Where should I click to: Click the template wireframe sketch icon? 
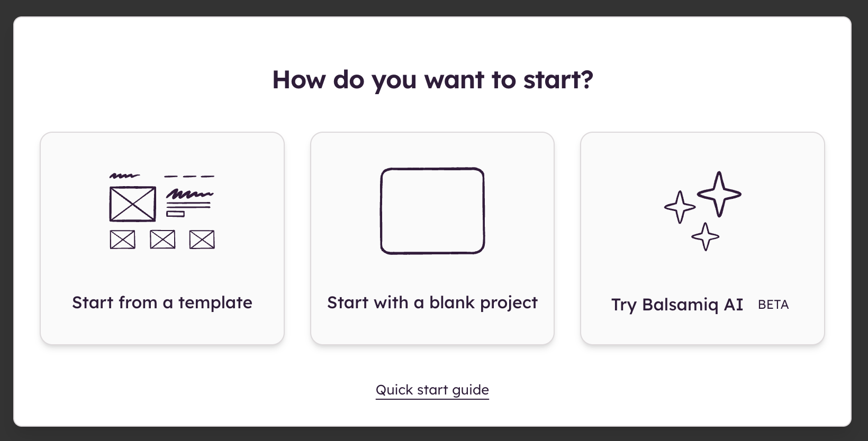click(x=162, y=210)
